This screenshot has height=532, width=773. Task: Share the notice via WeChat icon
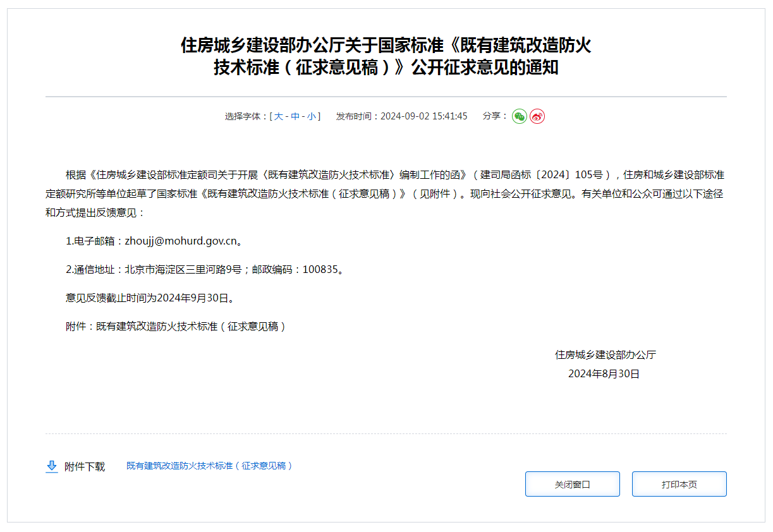click(519, 116)
